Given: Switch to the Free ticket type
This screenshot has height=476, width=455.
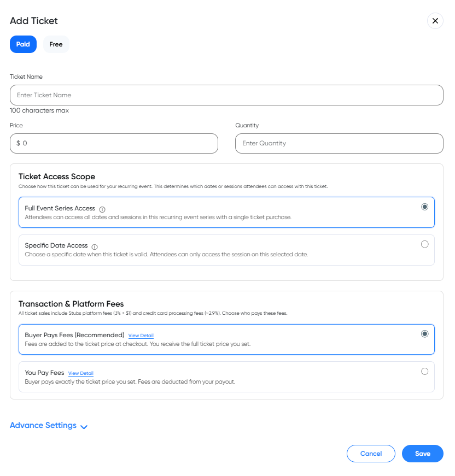Looking at the screenshot, I should point(56,44).
